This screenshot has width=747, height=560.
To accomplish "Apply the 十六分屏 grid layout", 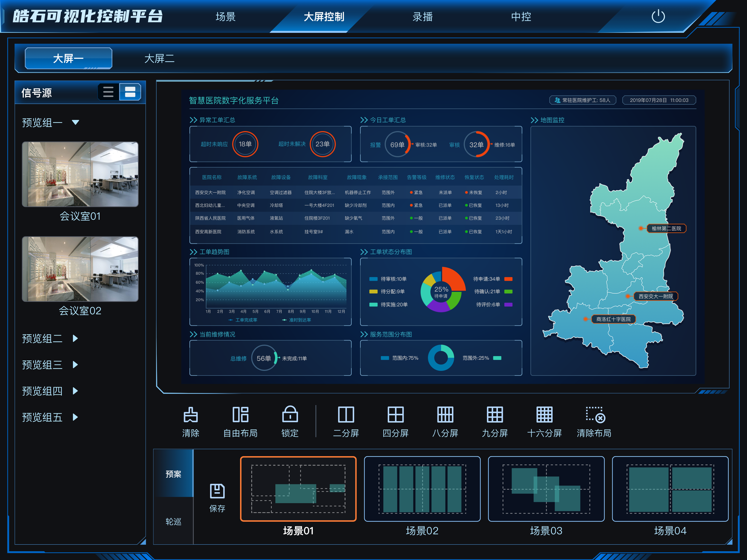I will pos(544,415).
